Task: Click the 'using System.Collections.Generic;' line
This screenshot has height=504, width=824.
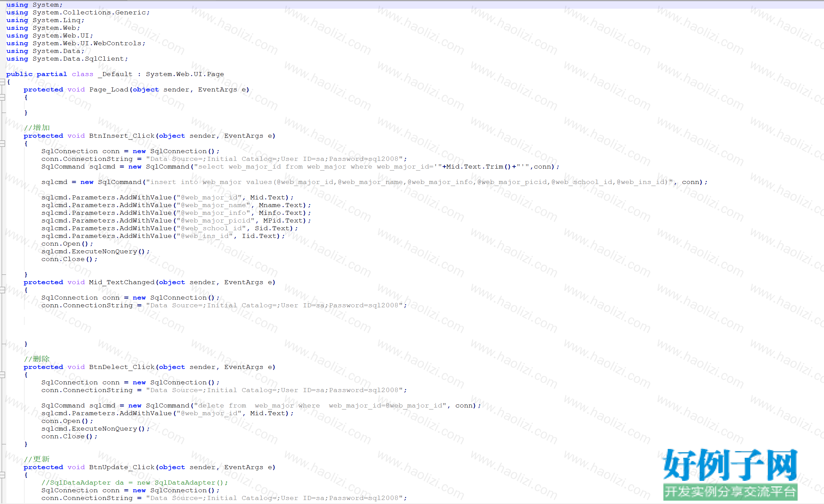Action: click(x=78, y=12)
